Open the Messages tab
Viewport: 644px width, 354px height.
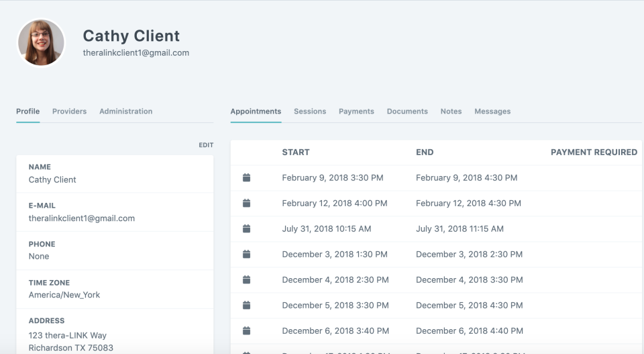[492, 112]
